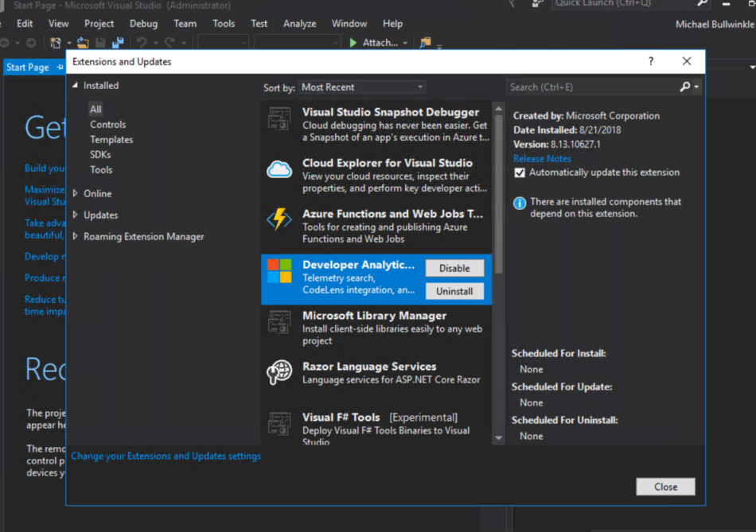Screen dimensions: 756x532
Task: Open the Undo history dropdown arrow
Action: point(156,43)
